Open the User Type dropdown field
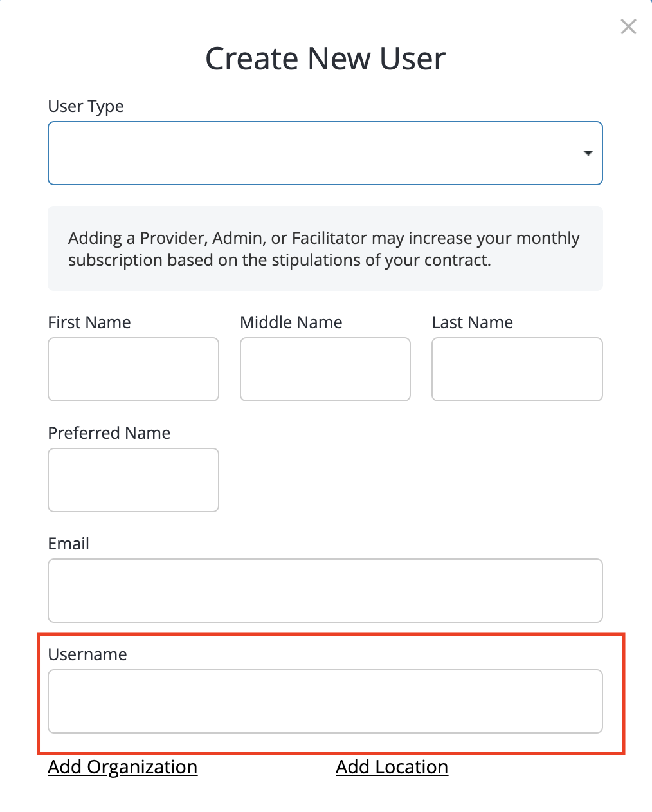This screenshot has height=812, width=652. click(x=325, y=153)
